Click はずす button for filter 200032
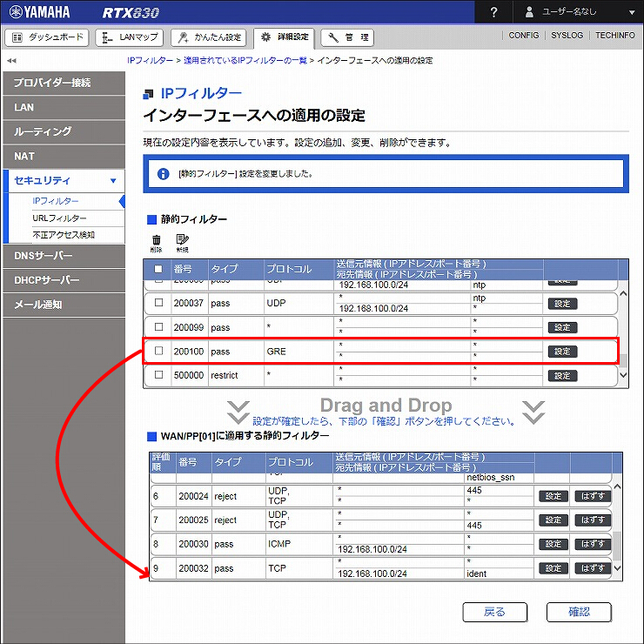Viewport: 644px width, 644px height. click(593, 568)
